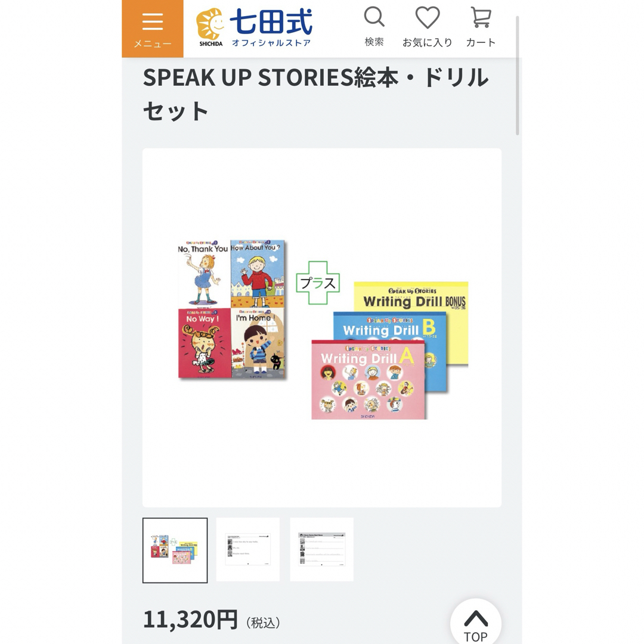Screen dimensions: 644x644
Task: Click the How About You? book cover
Action: [258, 274]
